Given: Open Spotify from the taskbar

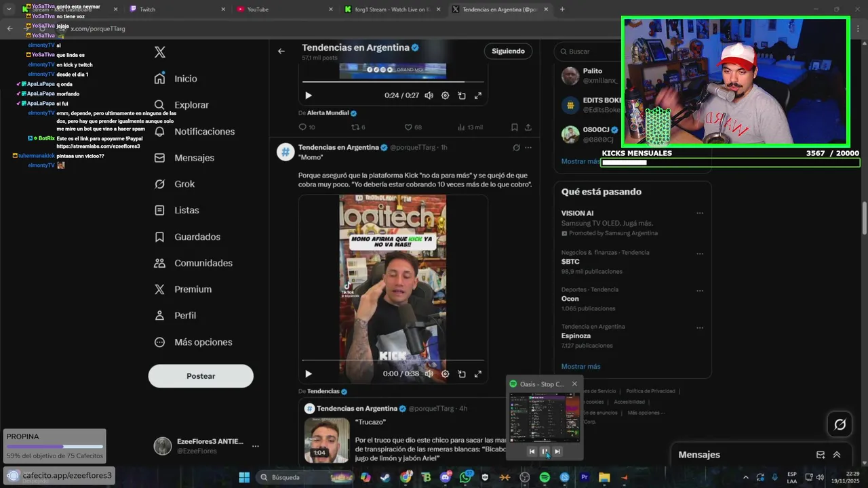Looking at the screenshot, I should 545,477.
